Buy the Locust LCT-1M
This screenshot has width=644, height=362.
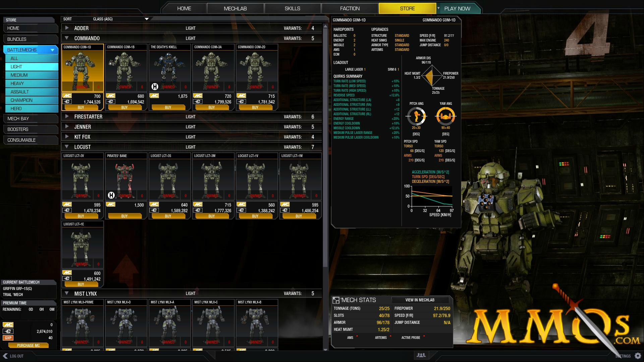pos(299,216)
